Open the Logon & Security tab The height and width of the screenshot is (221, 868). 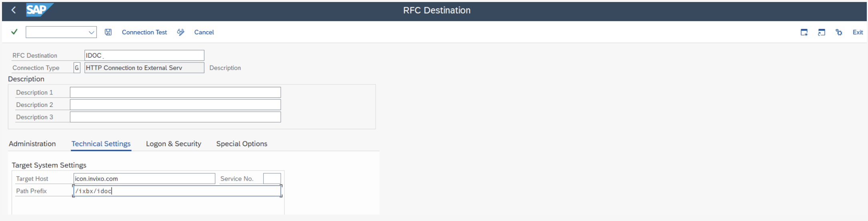tap(174, 144)
